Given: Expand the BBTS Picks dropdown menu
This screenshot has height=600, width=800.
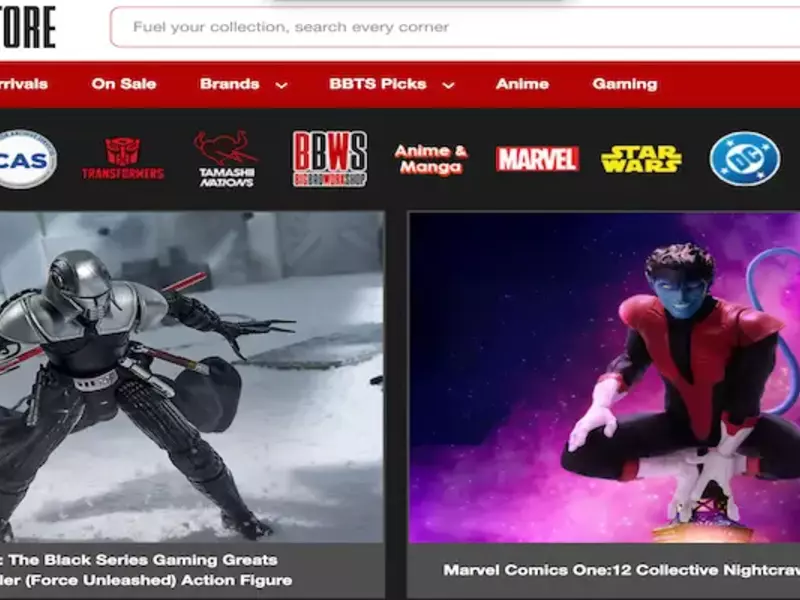Looking at the screenshot, I should (378, 84).
